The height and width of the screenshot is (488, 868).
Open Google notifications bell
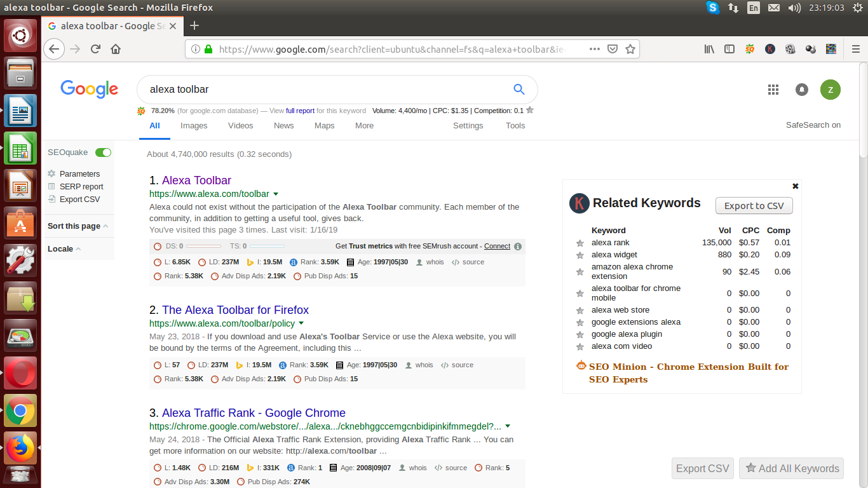pos(802,90)
